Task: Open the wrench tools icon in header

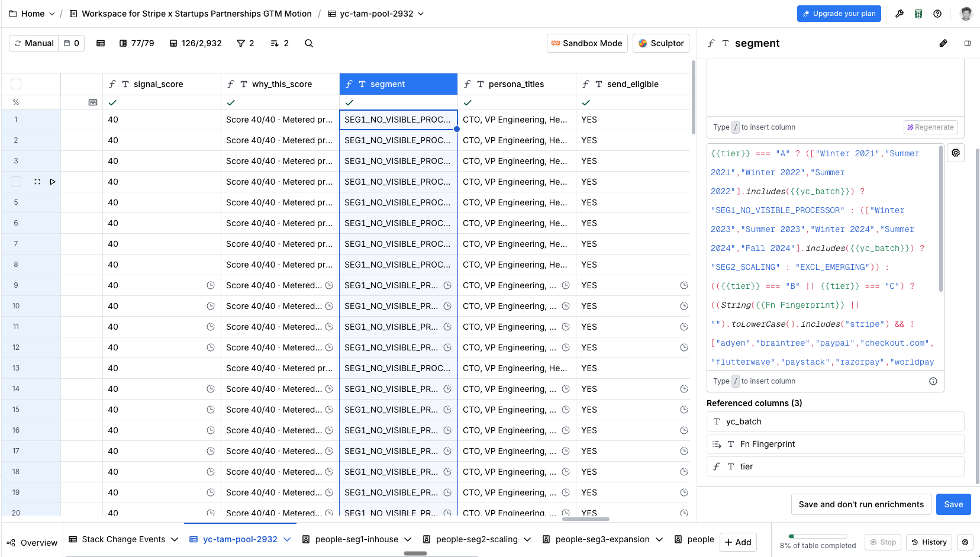Action: 900,14
